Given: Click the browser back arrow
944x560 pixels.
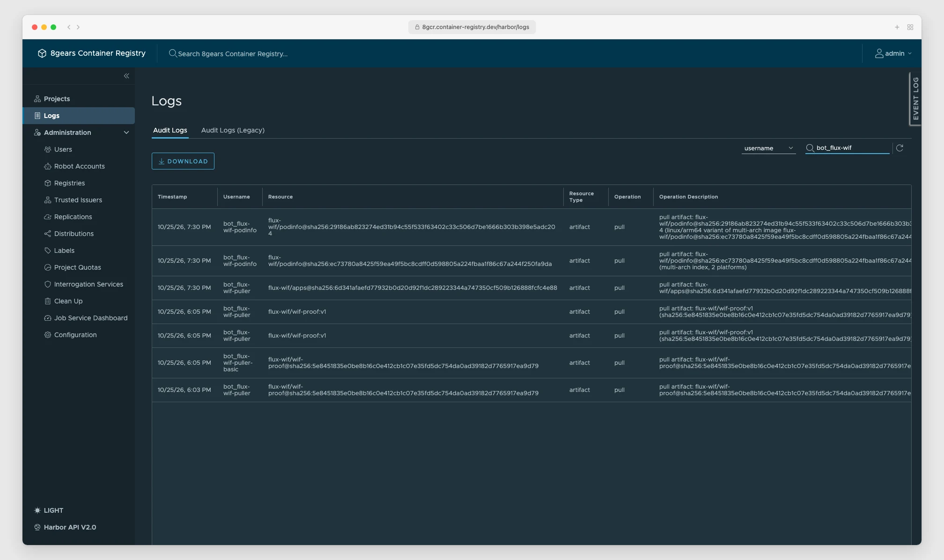Looking at the screenshot, I should [69, 27].
